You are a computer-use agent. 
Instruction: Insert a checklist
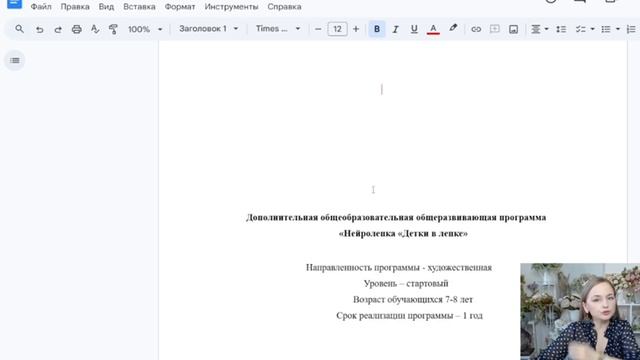click(580, 29)
